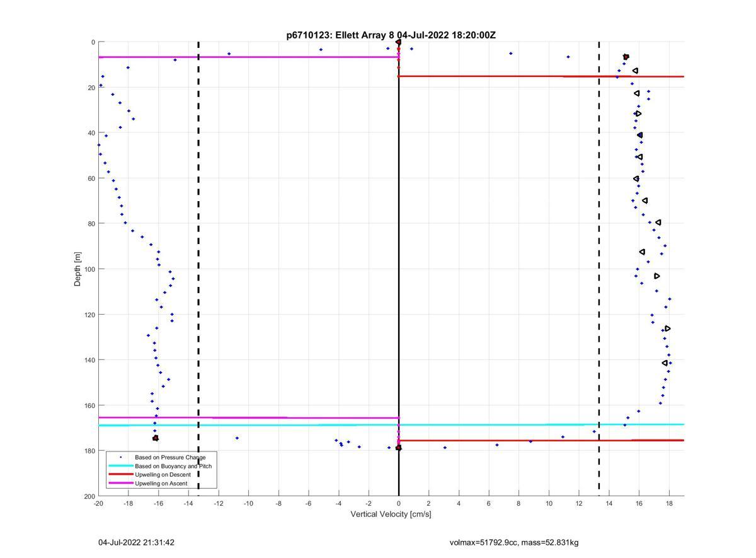This screenshot has width=756, height=558.
Task: Click the red line sample in the legend
Action: coord(120,475)
